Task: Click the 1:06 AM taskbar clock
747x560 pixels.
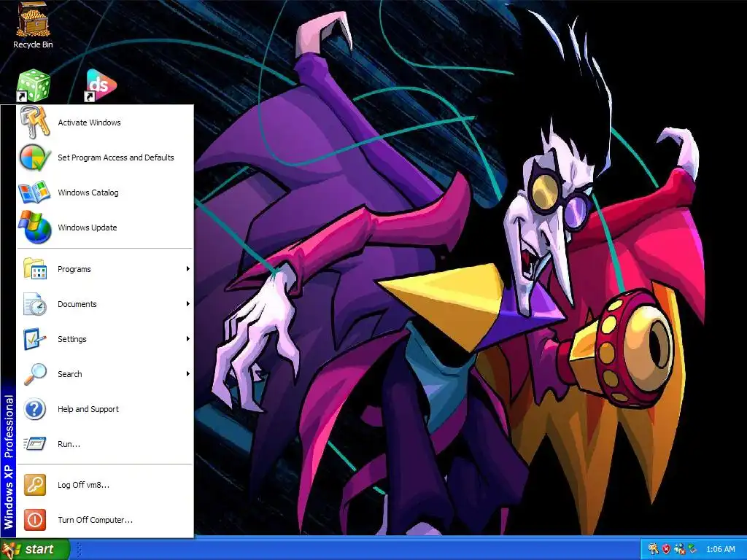Action: coord(720,549)
